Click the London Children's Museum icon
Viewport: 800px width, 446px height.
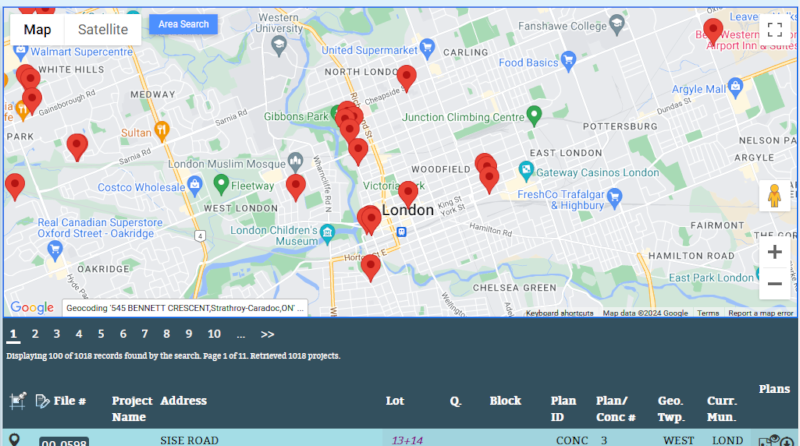coord(327,234)
